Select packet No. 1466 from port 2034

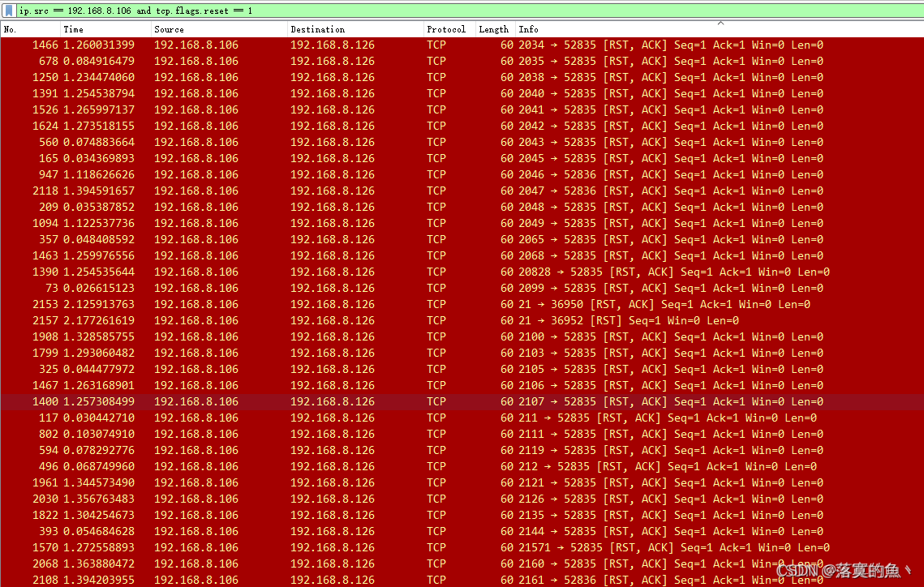tap(462, 45)
